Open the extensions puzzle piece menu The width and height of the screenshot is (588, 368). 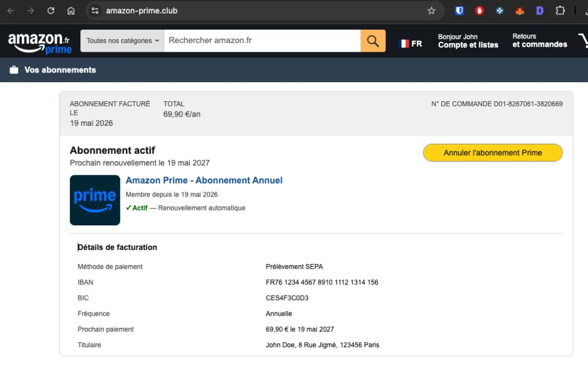click(x=560, y=10)
